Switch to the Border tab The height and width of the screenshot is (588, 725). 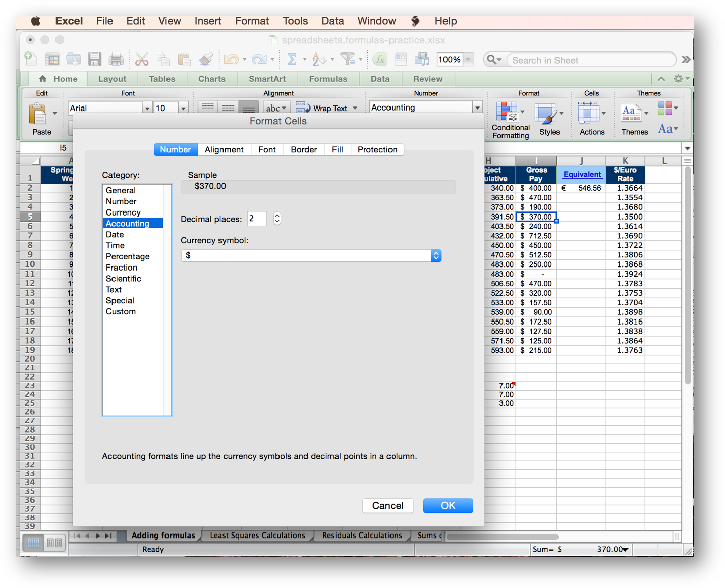coord(303,150)
